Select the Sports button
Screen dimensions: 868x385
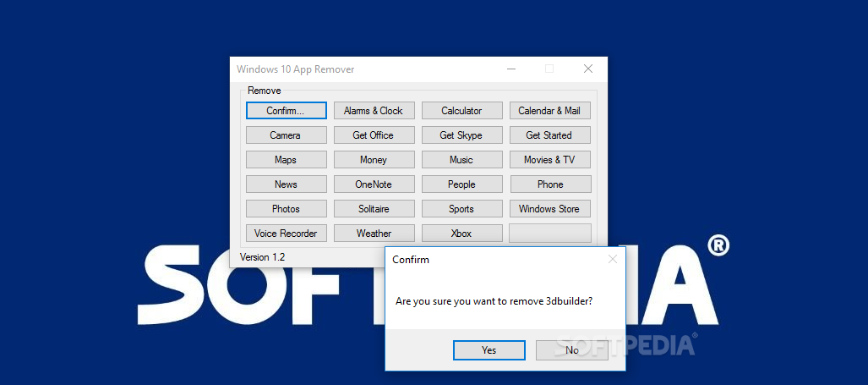click(x=461, y=208)
